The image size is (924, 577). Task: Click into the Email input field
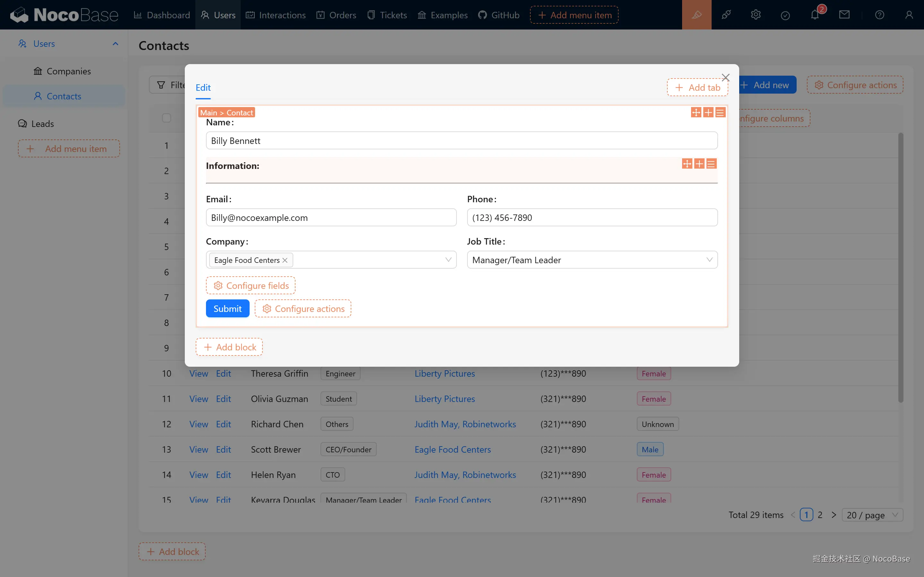pos(331,218)
